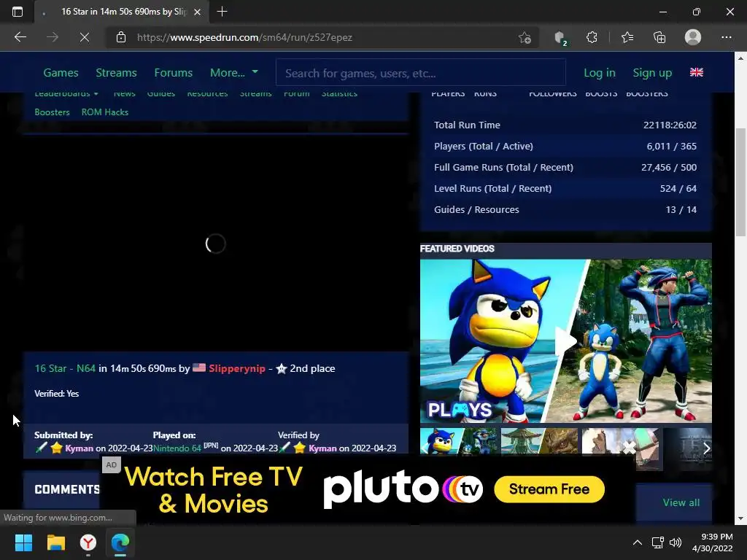Click Guides / Resources row label
Viewport: 747px width, 560px height.
pos(476,209)
